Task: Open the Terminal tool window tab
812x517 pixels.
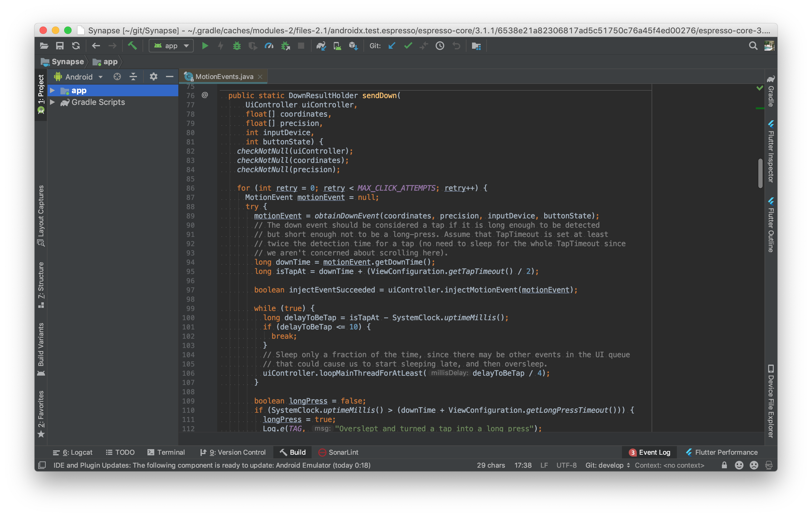Action: pos(166,452)
